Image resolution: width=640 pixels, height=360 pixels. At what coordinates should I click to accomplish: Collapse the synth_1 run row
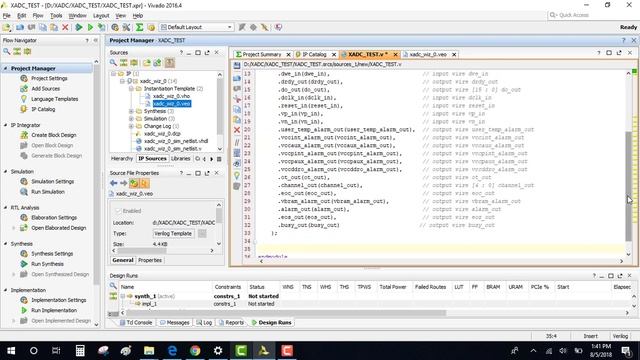122,296
